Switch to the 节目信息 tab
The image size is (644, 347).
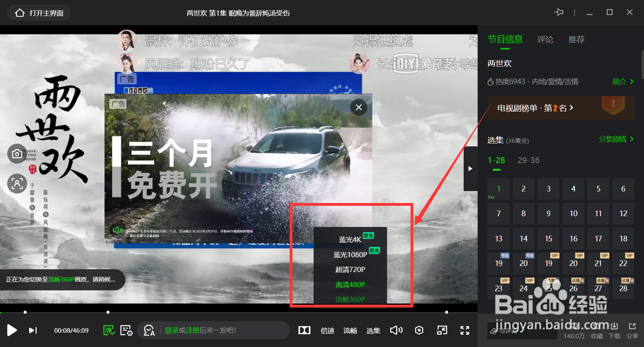pyautogui.click(x=505, y=39)
